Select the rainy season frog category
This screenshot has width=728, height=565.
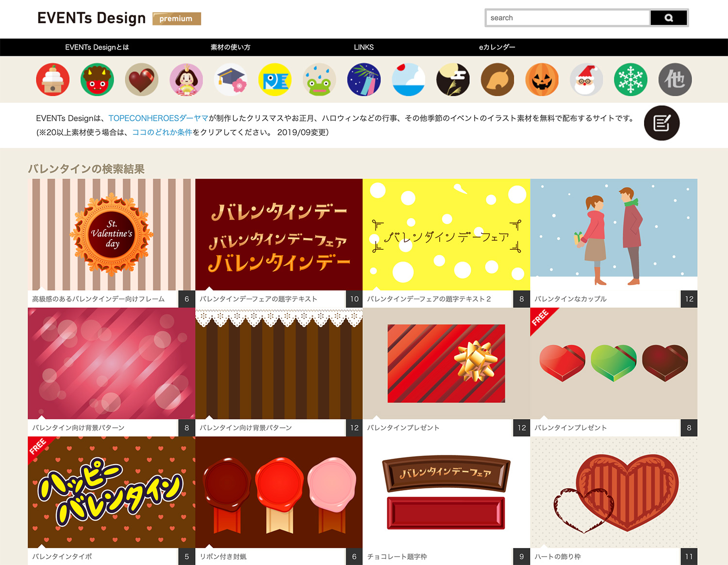point(319,80)
